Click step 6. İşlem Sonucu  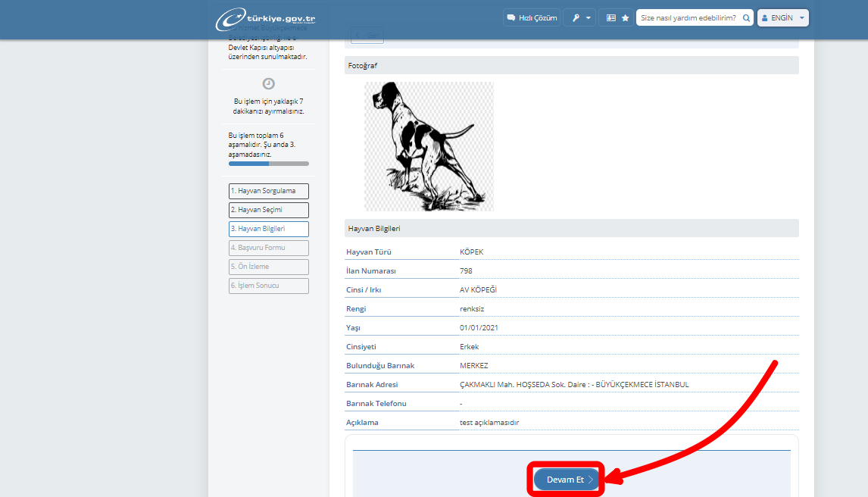click(x=268, y=286)
